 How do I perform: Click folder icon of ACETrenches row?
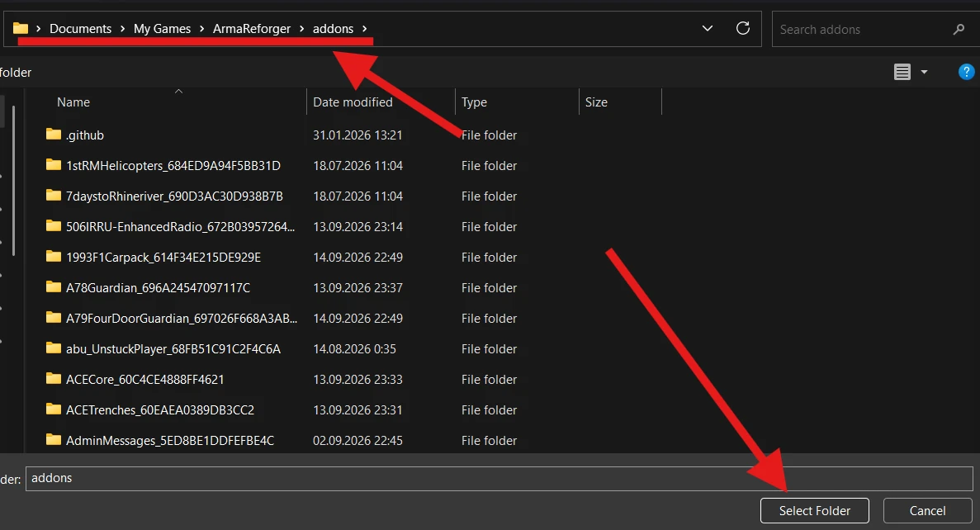point(53,410)
